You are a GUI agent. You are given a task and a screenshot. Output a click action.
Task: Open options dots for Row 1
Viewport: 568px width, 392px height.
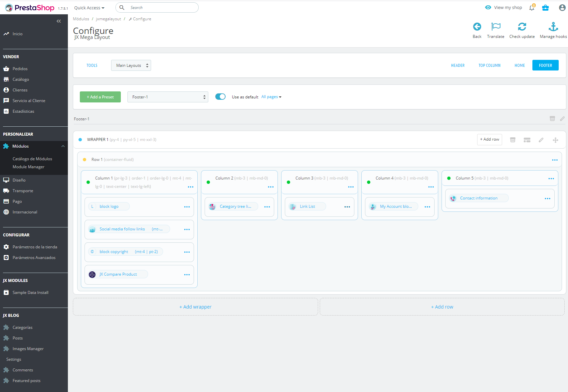555,160
